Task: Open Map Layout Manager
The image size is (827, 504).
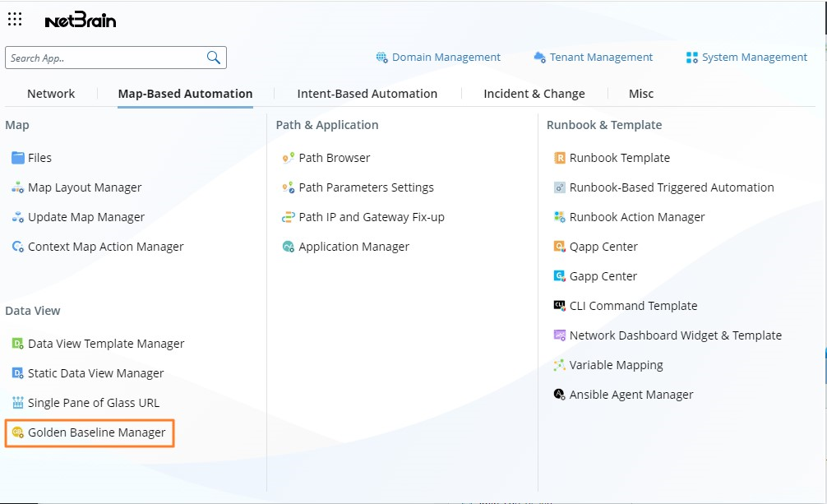Action: (x=85, y=187)
